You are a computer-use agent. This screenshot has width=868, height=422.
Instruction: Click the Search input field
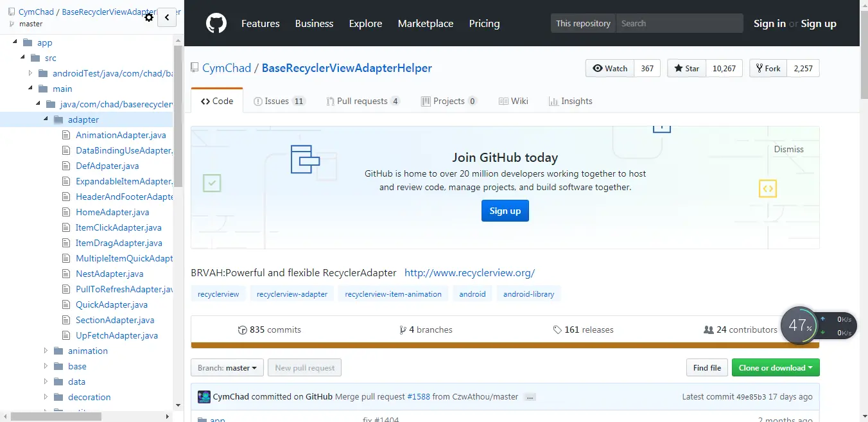pyautogui.click(x=679, y=24)
